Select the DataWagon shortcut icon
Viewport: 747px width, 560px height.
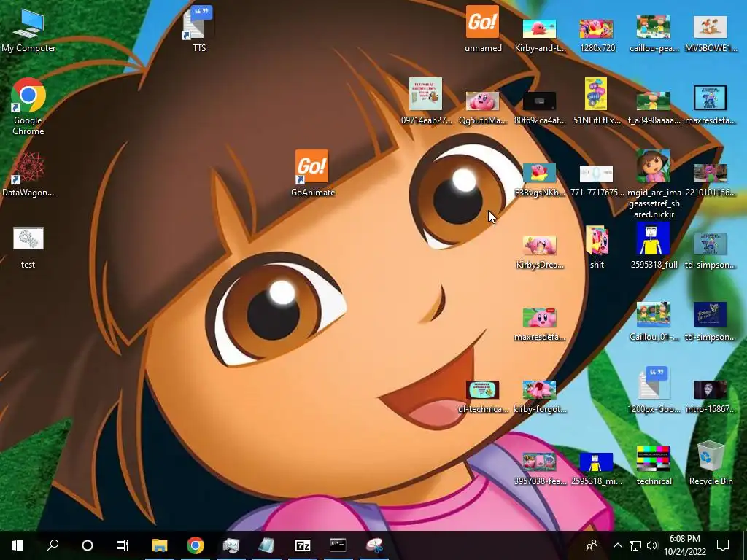click(28, 174)
